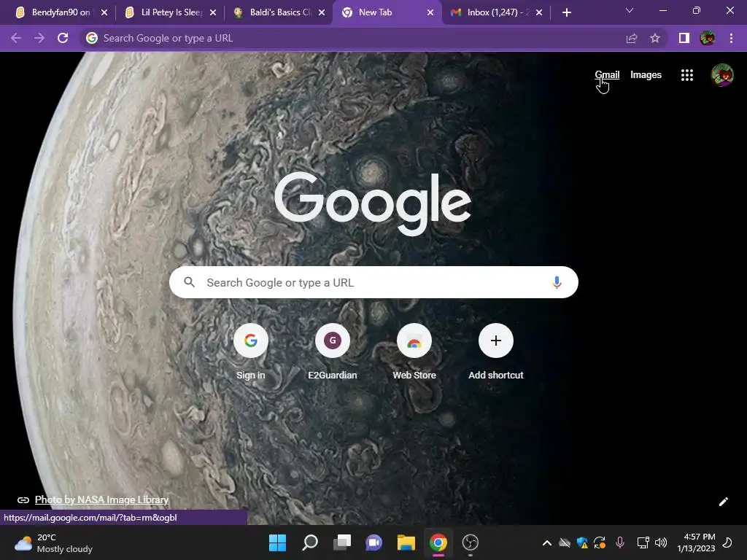Reload the current page

click(63, 38)
